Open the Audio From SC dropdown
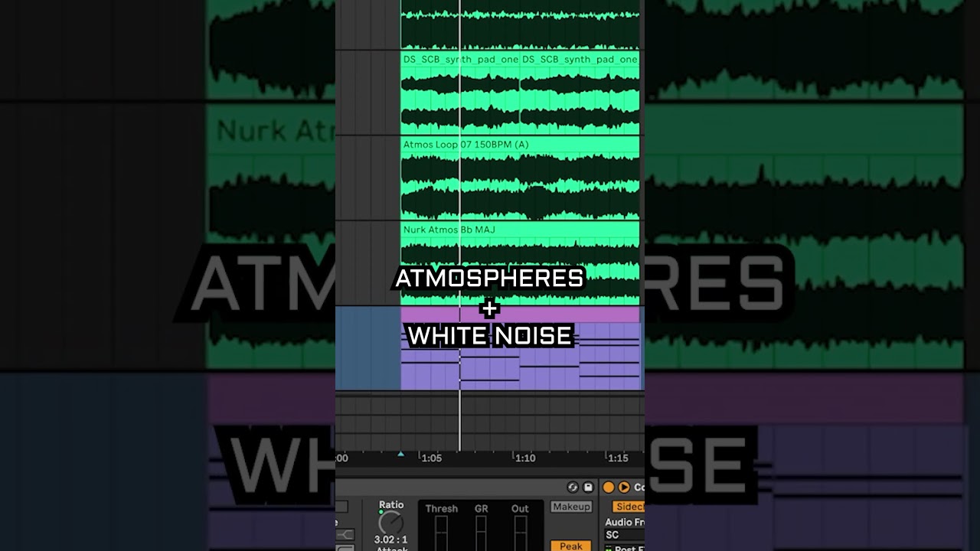The width and height of the screenshot is (980, 551). point(624,535)
